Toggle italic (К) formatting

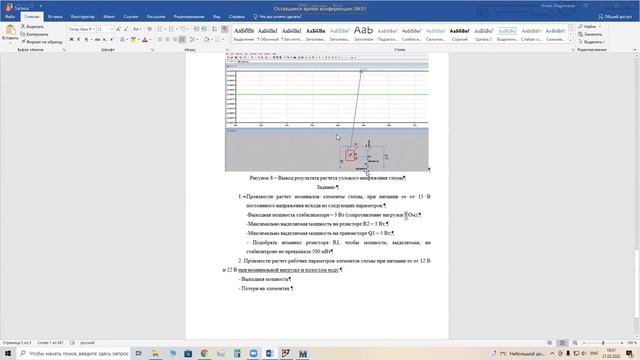(x=79, y=40)
